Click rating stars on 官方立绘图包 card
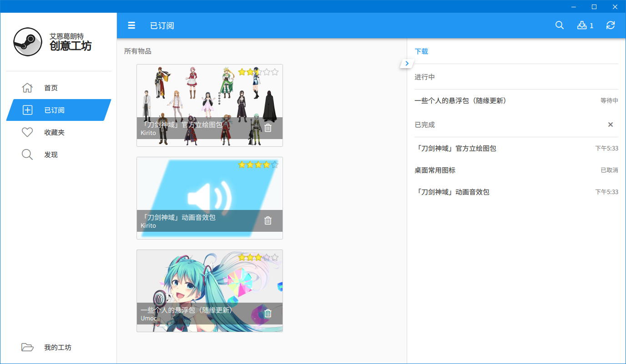Image resolution: width=626 pixels, height=364 pixels. pos(258,72)
